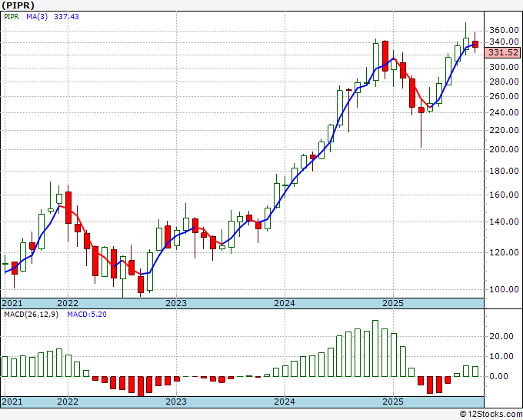The image size is (523, 420).
Task: Click the 20.00 MACD axis label
Action: (501, 336)
